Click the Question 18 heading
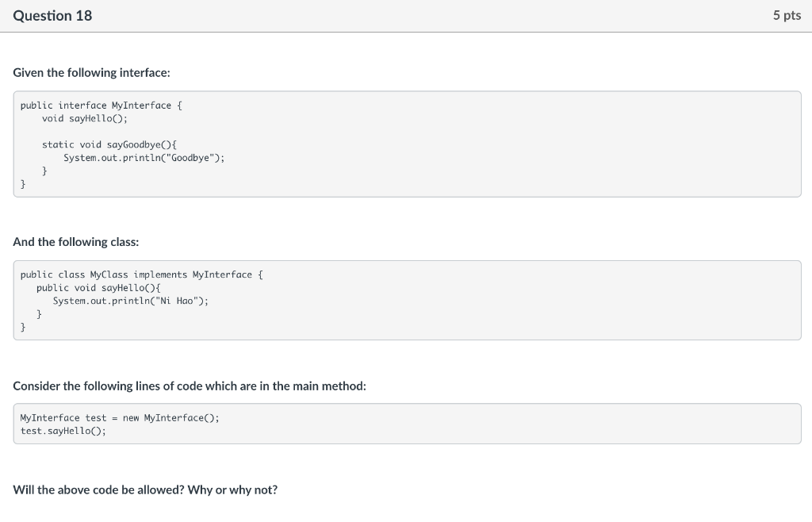This screenshot has height=522, width=812. (x=52, y=16)
